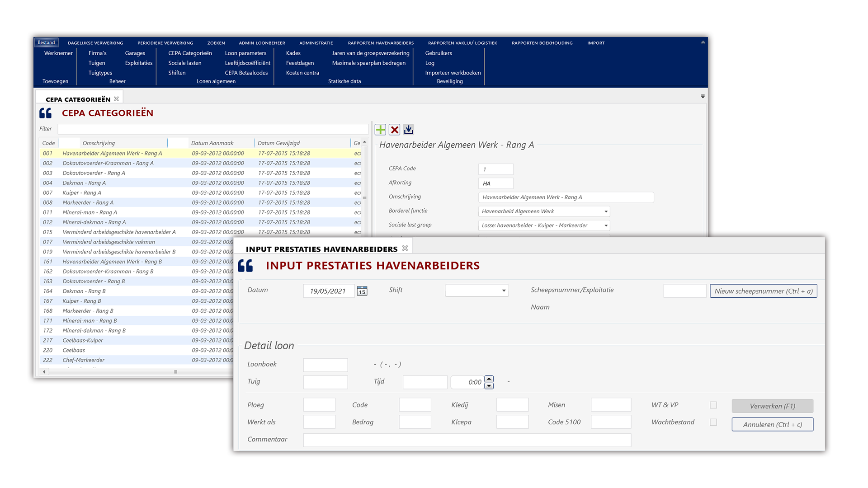Add a new CEPA category with green plus

[380, 130]
